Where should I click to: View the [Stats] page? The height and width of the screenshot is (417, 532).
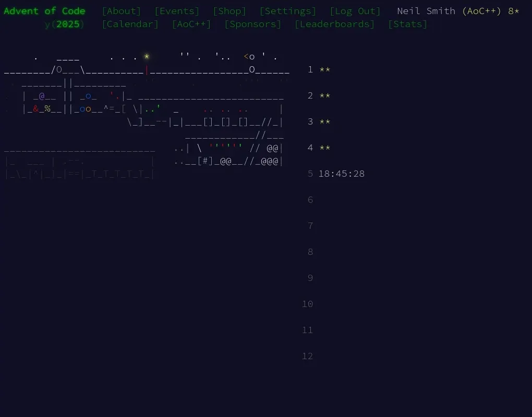point(407,23)
